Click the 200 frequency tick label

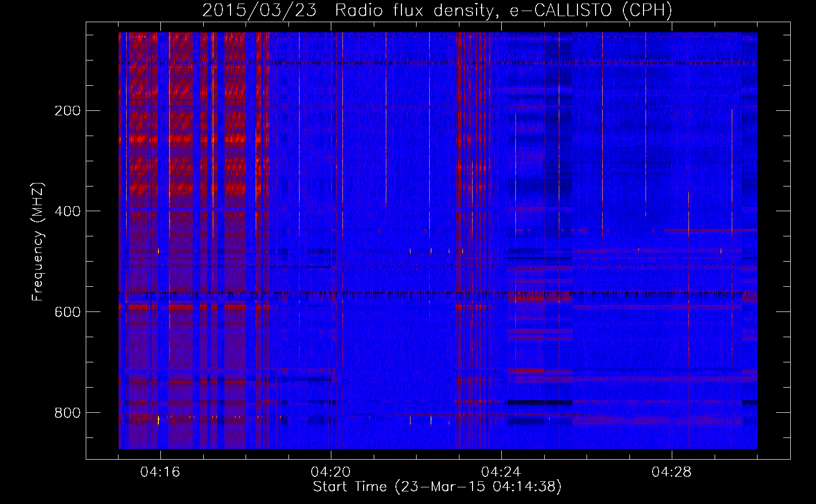coord(68,111)
